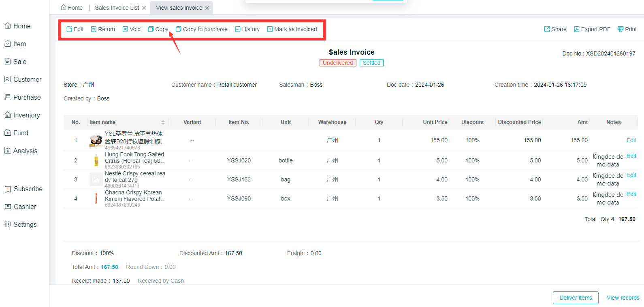Screen dimensions: 644x307
Task: Print the sales invoice
Action: point(627,29)
